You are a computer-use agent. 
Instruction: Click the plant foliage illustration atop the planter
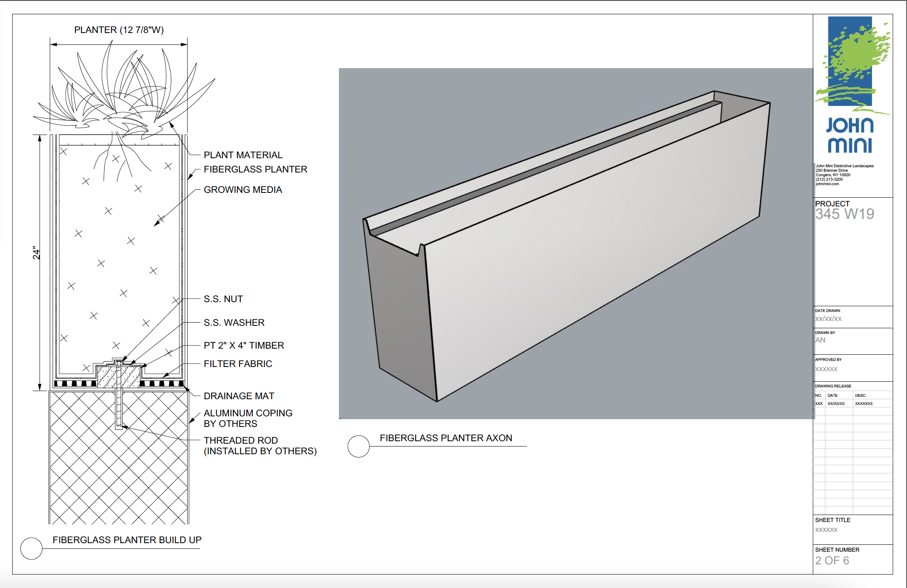(x=122, y=94)
